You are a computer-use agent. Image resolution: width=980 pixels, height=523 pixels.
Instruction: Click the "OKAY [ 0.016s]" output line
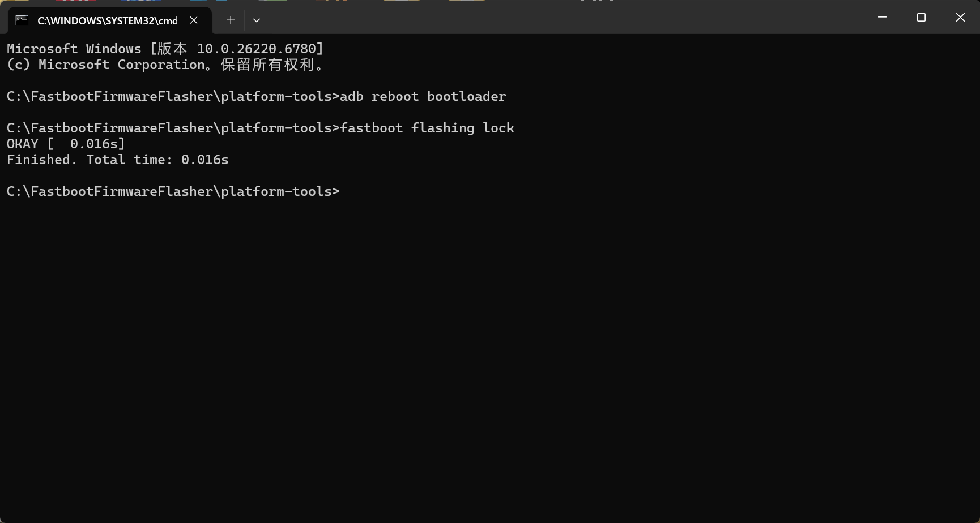(x=66, y=144)
